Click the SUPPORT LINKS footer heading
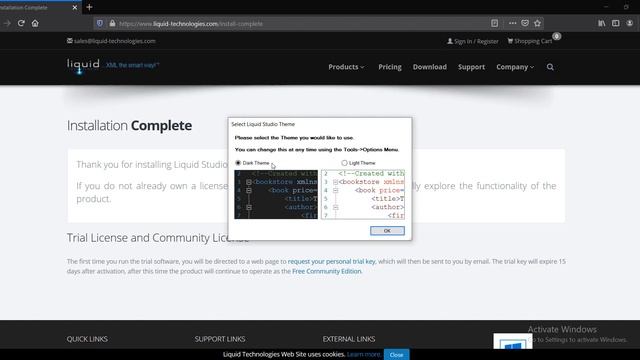Screen dimensions: 640x360 [x=220, y=339]
